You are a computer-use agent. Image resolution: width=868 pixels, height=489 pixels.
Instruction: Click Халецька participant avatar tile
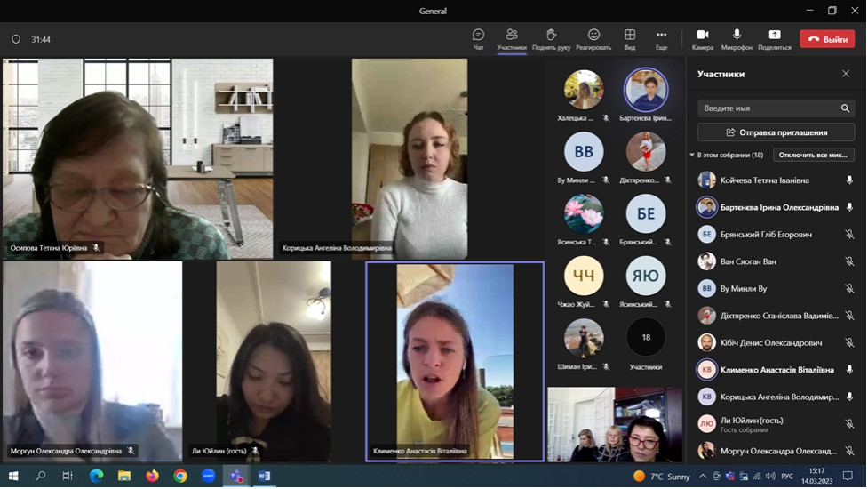pos(584,90)
